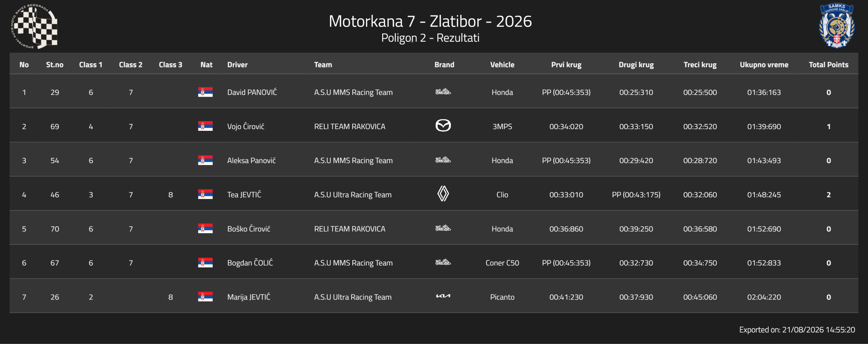Select driver name Tea JEVTIĆ
This screenshot has height=344, width=868.
click(x=244, y=195)
